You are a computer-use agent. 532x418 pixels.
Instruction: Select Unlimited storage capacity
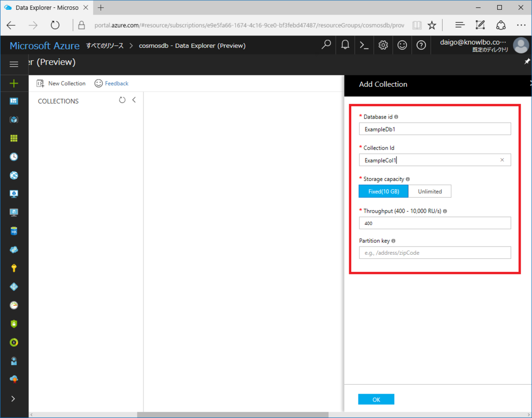tap(430, 191)
